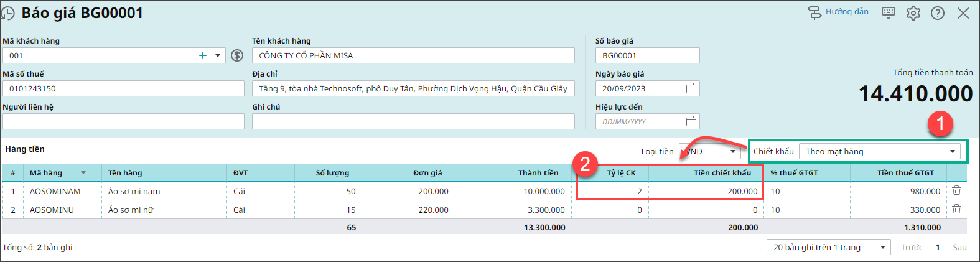Open calendar for Hiệu lực đến
The width and height of the screenshot is (980, 262).
[x=691, y=121]
